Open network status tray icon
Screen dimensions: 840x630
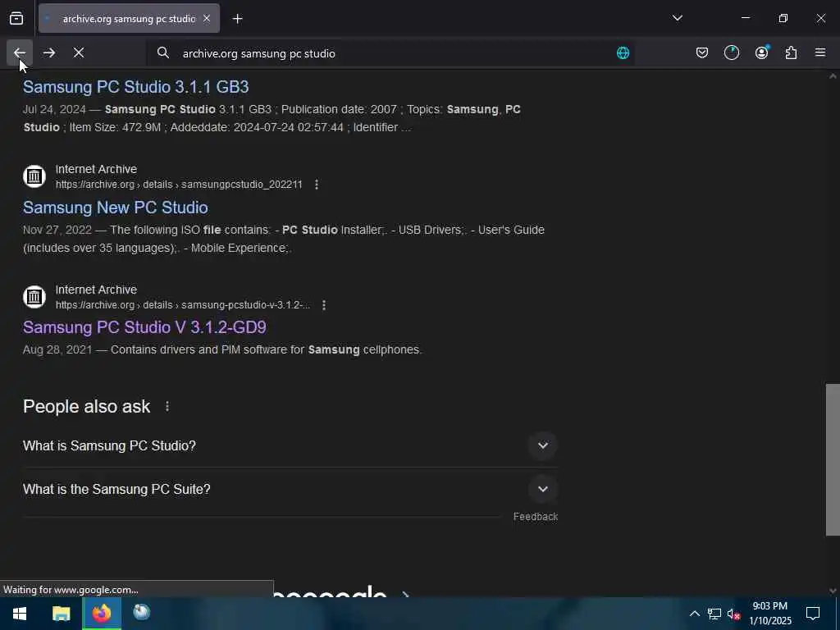coord(714,614)
